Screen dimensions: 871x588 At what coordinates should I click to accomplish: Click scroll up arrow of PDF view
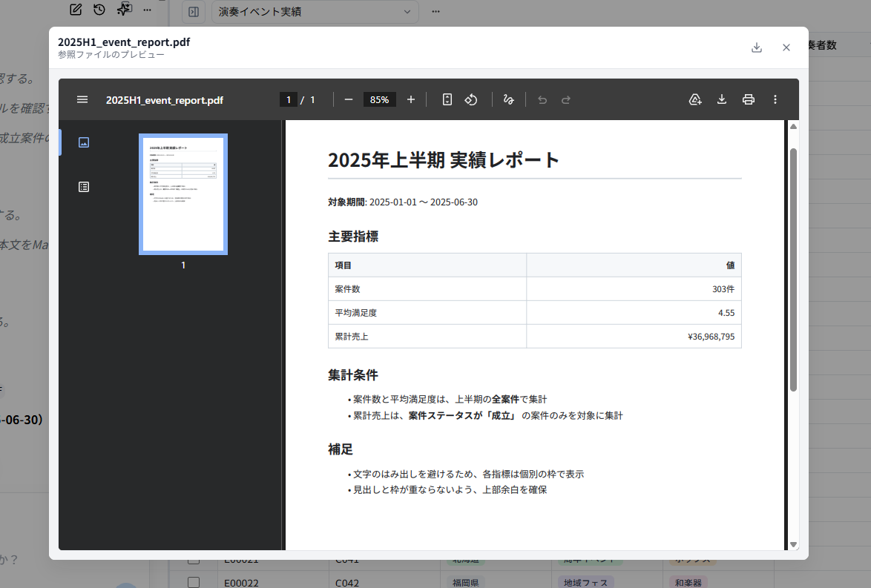793,127
